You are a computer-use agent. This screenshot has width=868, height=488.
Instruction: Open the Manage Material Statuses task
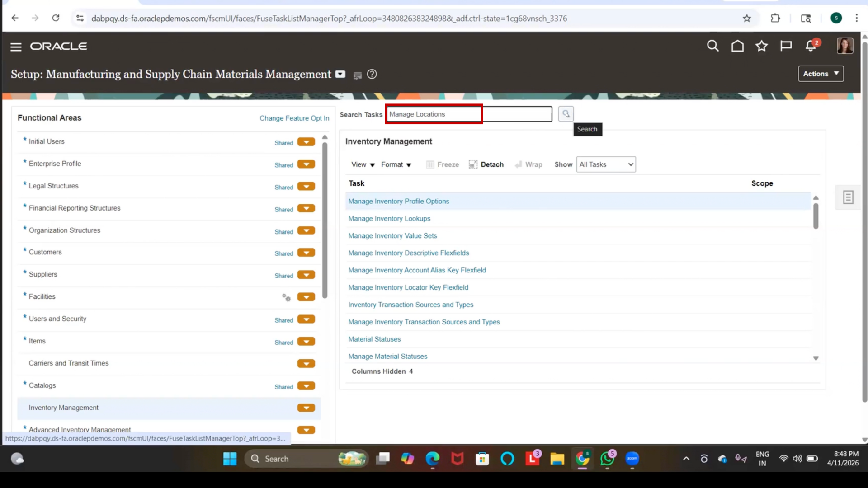[387, 356]
